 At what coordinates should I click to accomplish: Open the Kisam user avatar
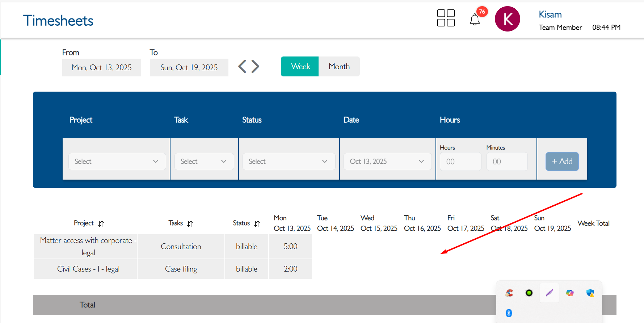507,19
